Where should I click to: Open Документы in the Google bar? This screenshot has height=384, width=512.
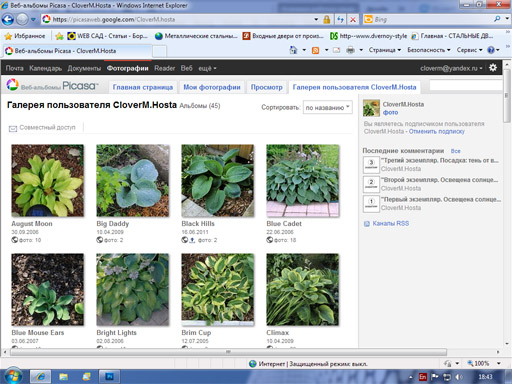click(x=84, y=68)
